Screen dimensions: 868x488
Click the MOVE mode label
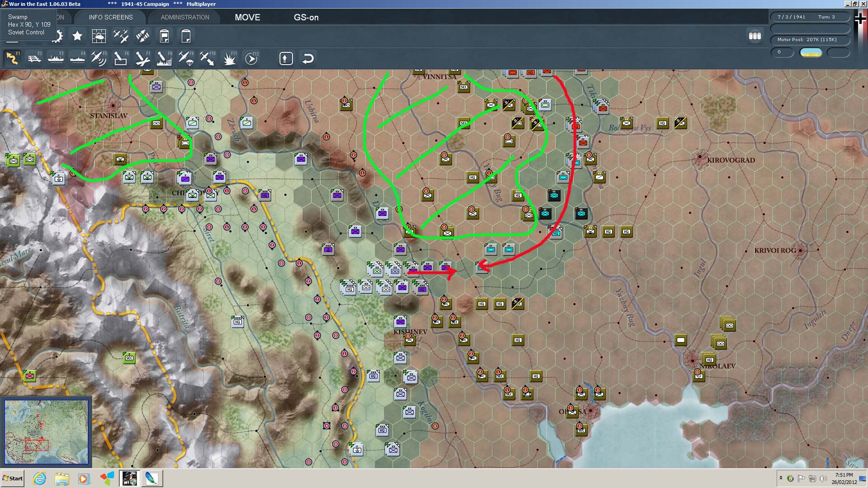pyautogui.click(x=247, y=17)
